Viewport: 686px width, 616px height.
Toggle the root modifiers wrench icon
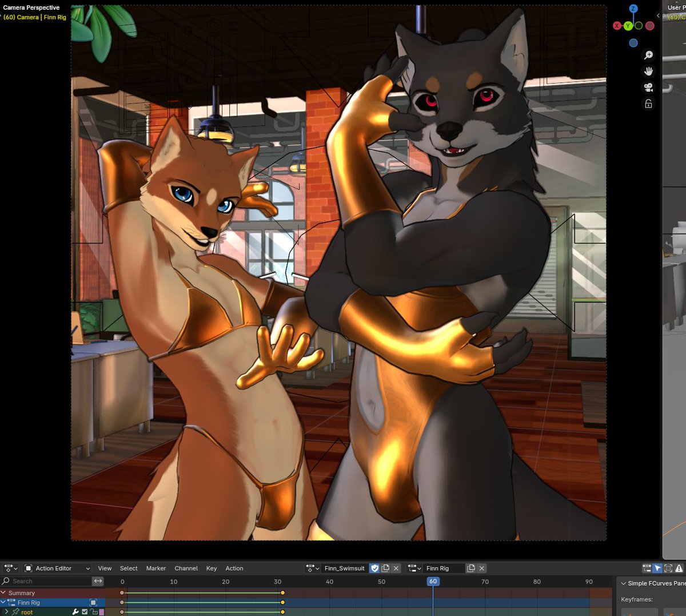pyautogui.click(x=75, y=612)
